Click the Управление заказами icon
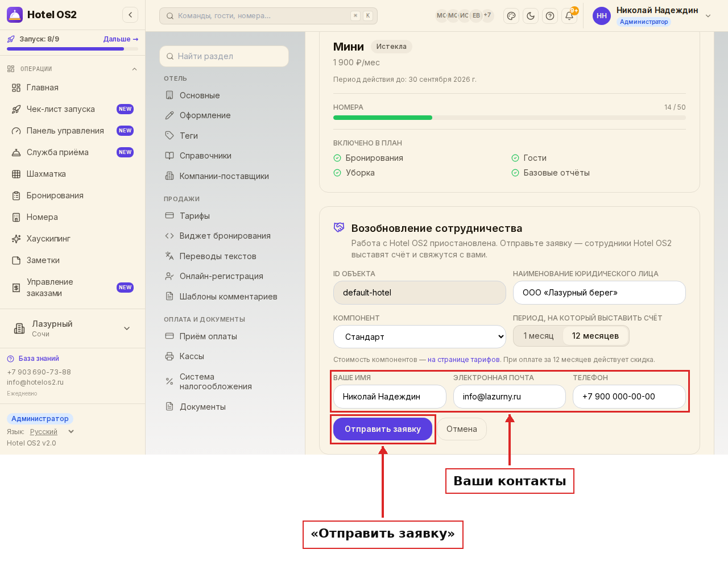Viewport: 728px width, 562px height. click(16, 288)
